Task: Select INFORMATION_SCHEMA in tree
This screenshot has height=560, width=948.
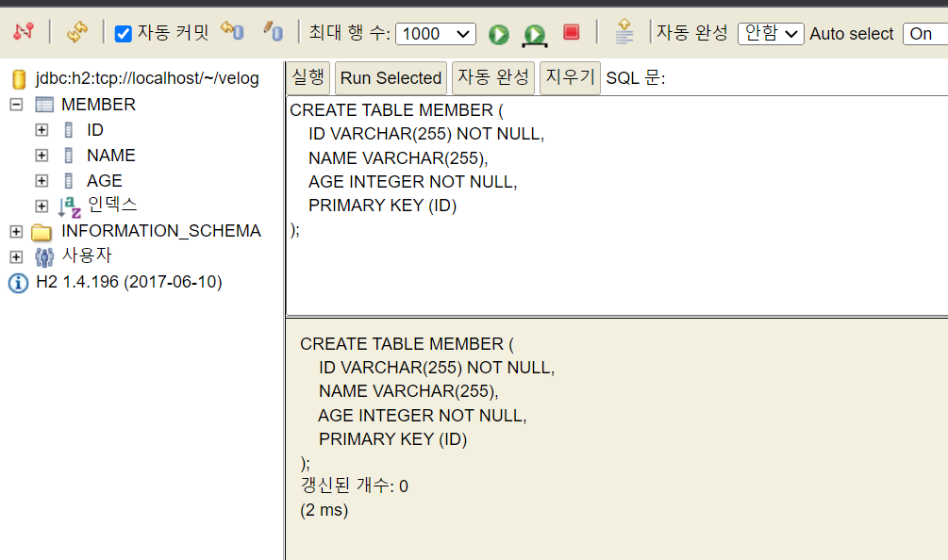Action: point(160,231)
